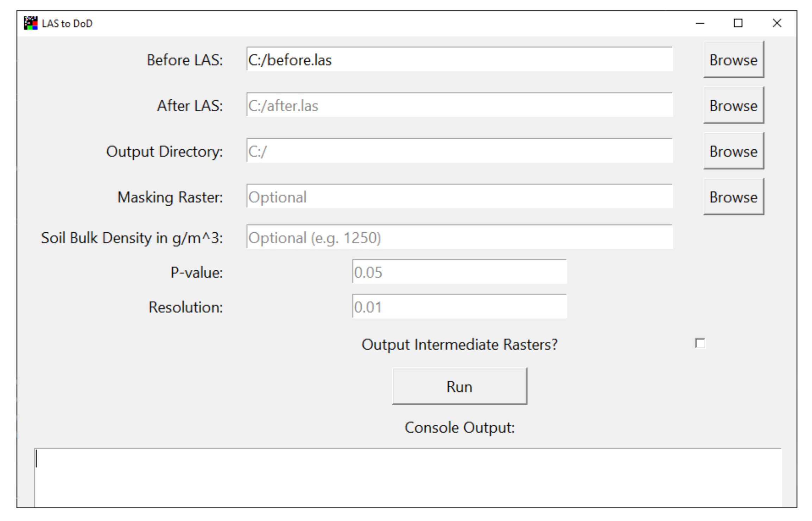Screen dimensions: 812x521
Task: Browse for the Before LAS file
Action: (733, 60)
